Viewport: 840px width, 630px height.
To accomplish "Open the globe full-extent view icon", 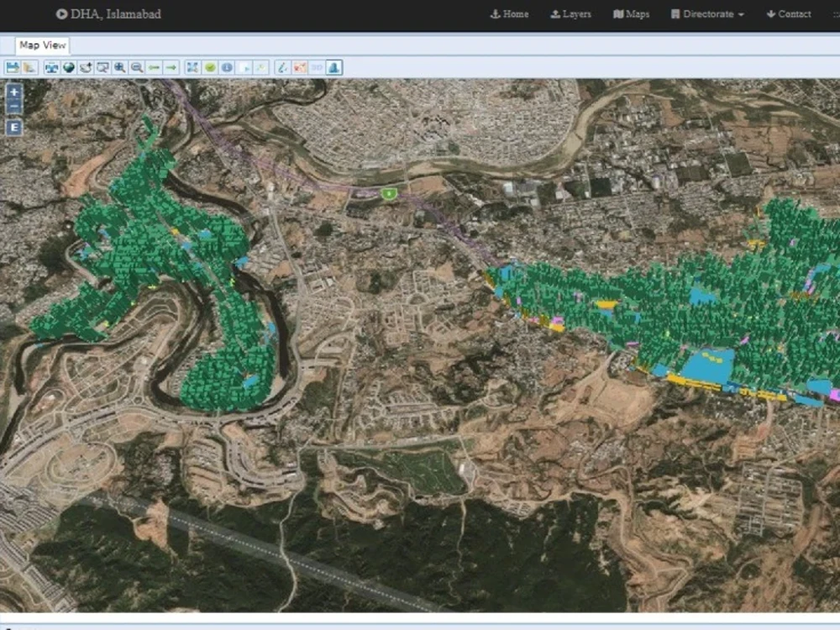I will click(69, 67).
